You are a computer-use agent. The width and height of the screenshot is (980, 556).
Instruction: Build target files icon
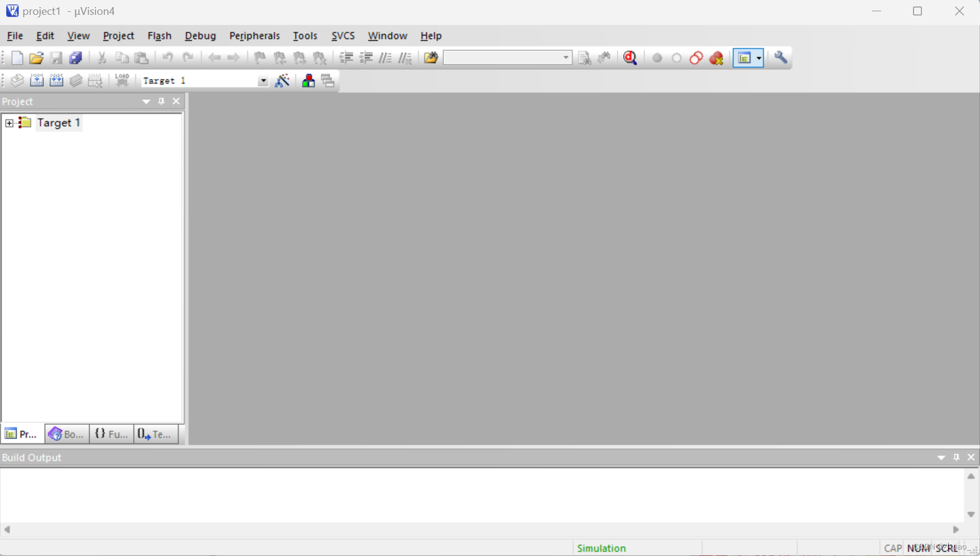[37, 81]
